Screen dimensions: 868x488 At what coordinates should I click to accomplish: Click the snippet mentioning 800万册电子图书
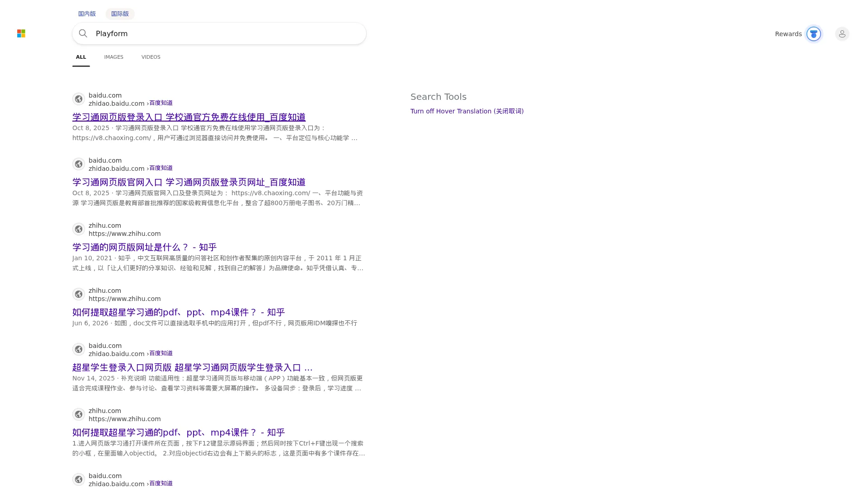(x=217, y=198)
